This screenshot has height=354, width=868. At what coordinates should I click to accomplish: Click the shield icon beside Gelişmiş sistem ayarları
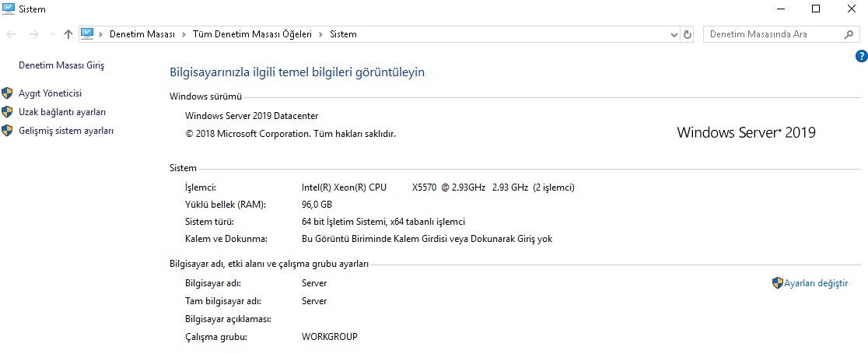(7, 131)
